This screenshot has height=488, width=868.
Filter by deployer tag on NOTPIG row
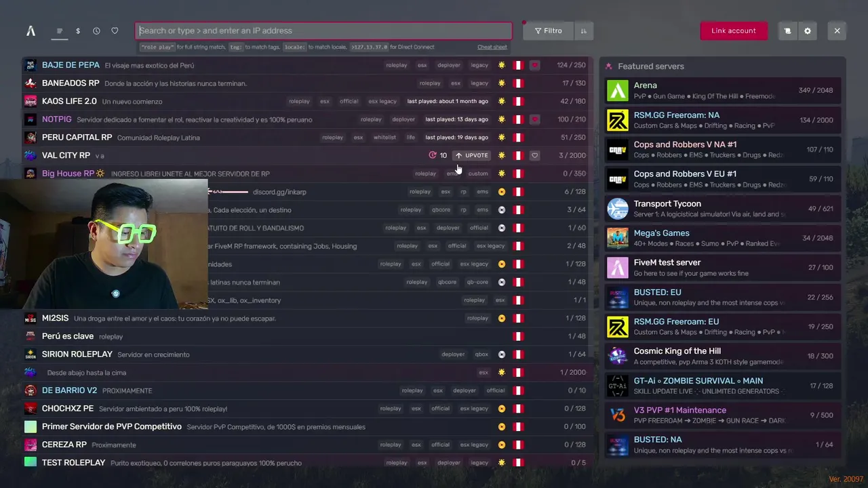403,119
